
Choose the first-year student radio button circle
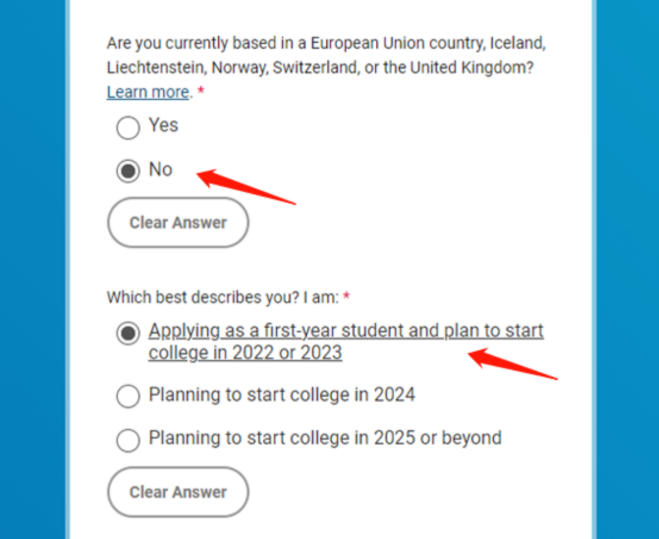pos(128,334)
